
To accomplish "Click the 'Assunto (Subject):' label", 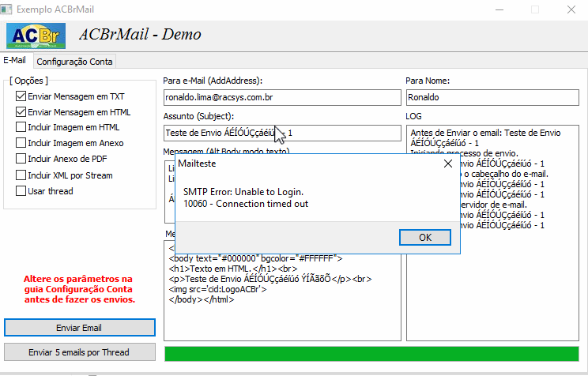I will point(198,116).
